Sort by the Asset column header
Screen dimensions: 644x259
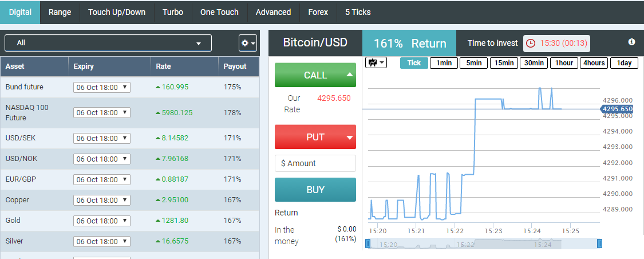point(34,66)
